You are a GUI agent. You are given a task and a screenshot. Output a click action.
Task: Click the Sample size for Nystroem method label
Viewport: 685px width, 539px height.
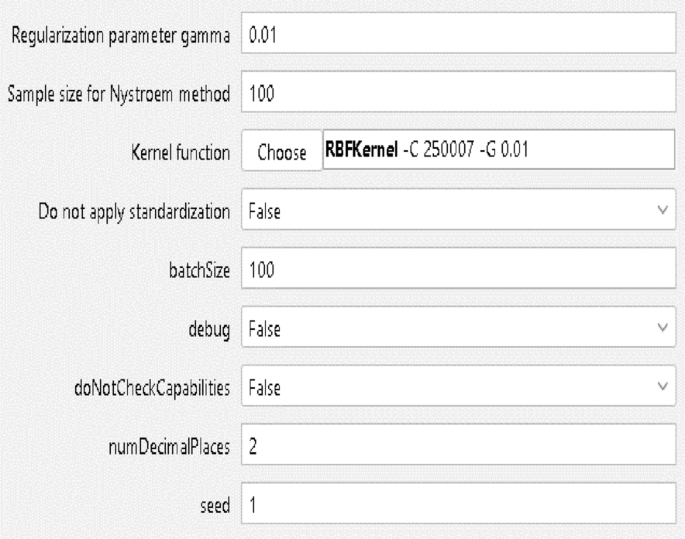pos(119,95)
